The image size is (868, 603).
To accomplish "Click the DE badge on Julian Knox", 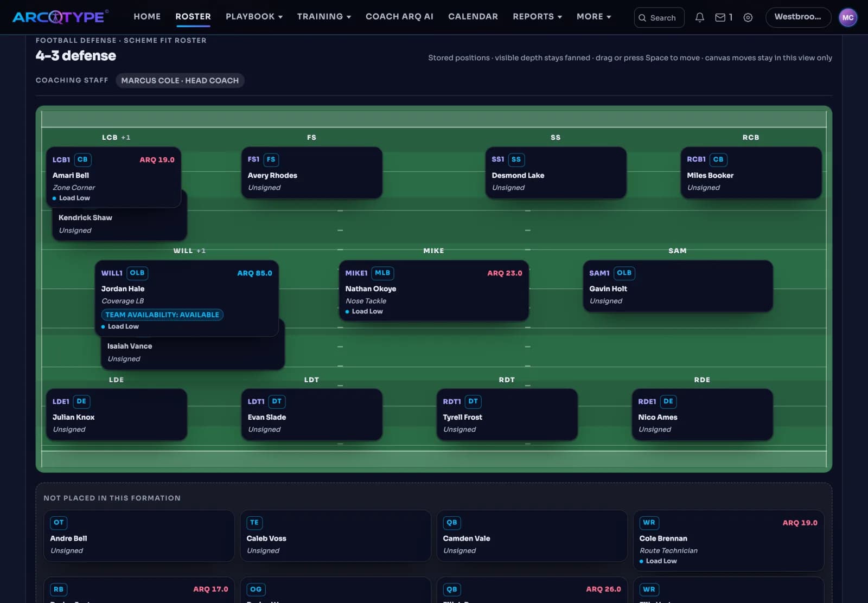I will click(81, 401).
